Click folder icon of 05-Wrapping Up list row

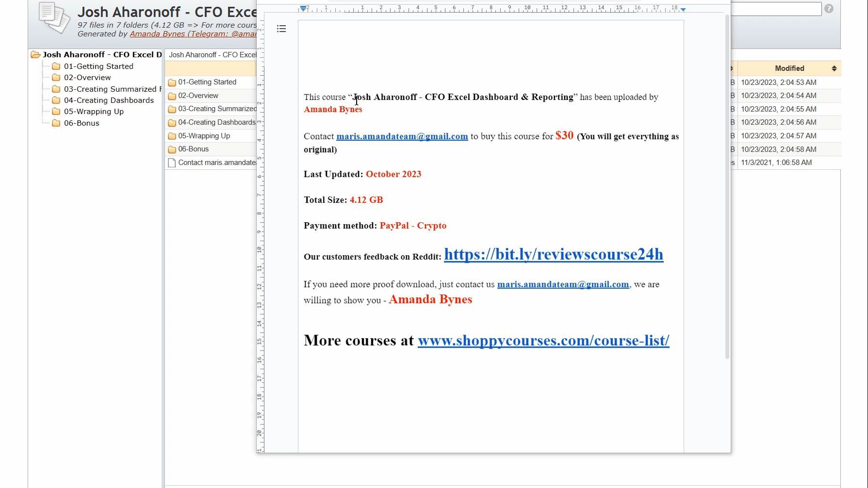[172, 136]
